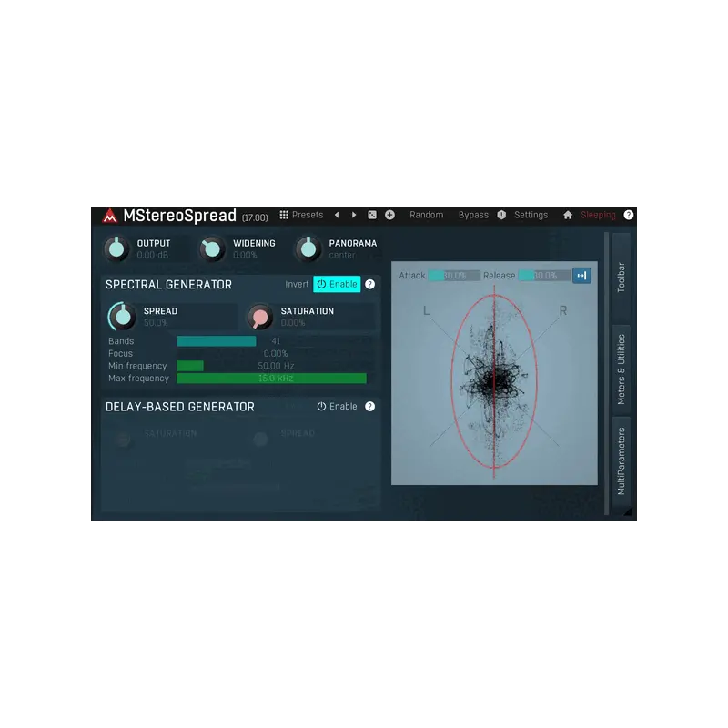This screenshot has width=728, height=728.
Task: Expand the Toolbar side tab
Action: [x=622, y=278]
